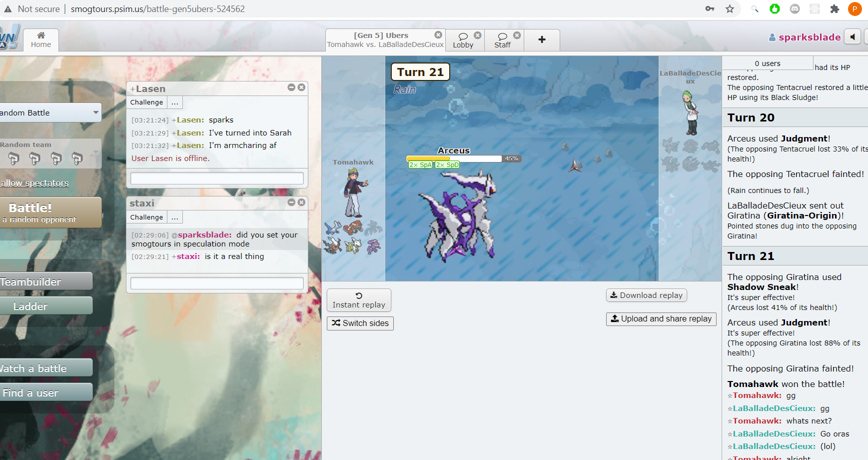The image size is (868, 460).
Task: Open more options in staxi chat
Action: pos(175,217)
